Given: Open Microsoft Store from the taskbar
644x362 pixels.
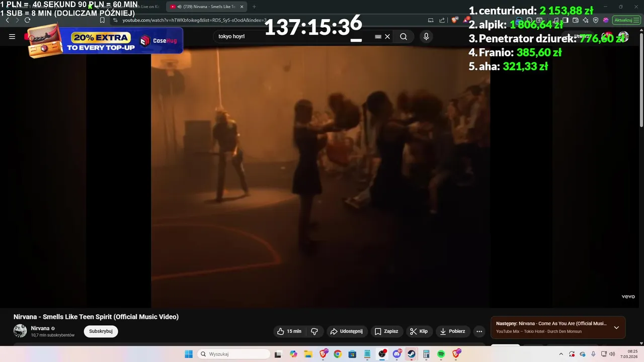Looking at the screenshot, I should [x=352, y=354].
